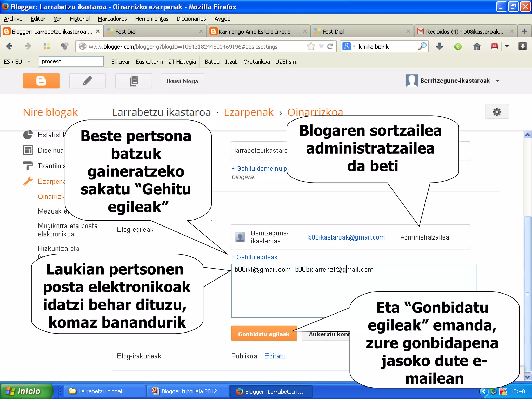Viewport: 532px width, 399px height.
Task: Click the Elhuyar dictionary button
Action: 120,62
